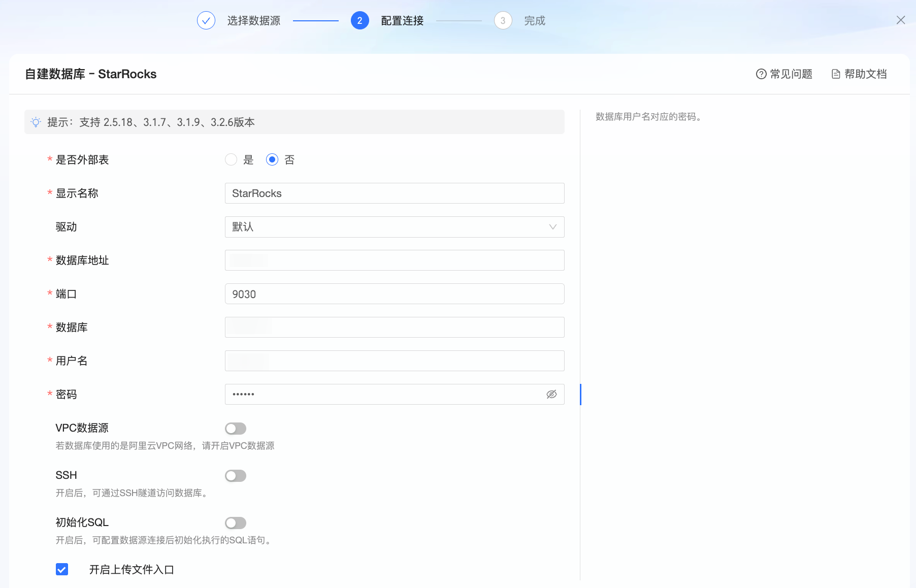The width and height of the screenshot is (916, 588).
Task: Click the completed step one checkmark icon
Action: [206, 20]
